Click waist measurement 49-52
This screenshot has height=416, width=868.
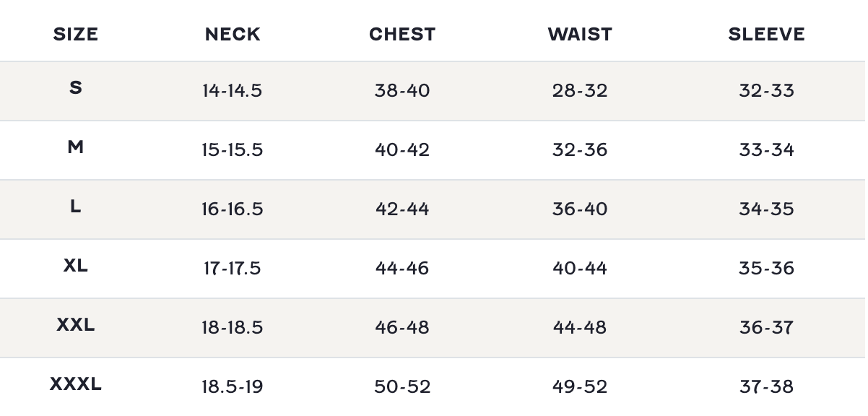pos(580,387)
